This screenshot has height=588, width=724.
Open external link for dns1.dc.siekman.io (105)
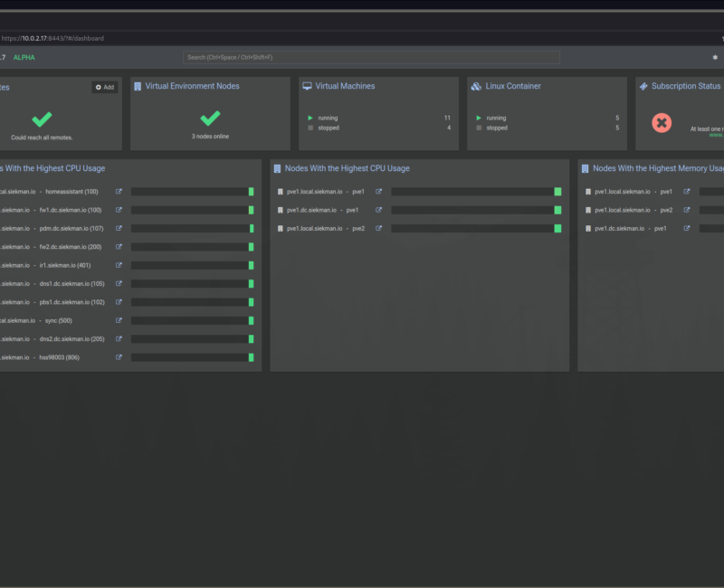119,284
